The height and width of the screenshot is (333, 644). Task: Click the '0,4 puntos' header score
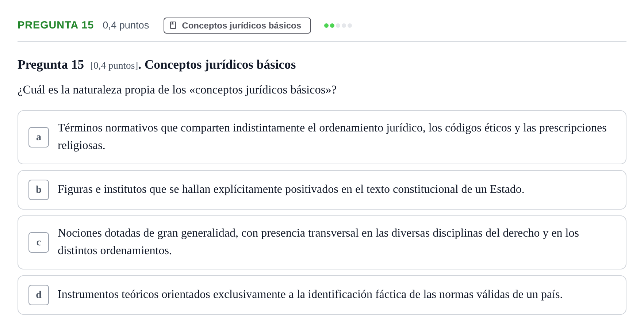[x=126, y=25]
